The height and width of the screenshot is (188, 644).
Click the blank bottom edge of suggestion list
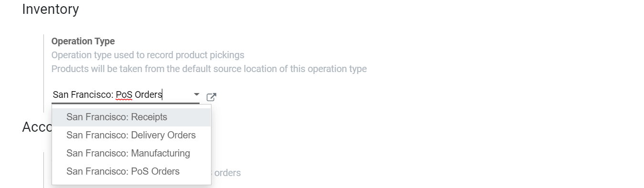click(131, 183)
